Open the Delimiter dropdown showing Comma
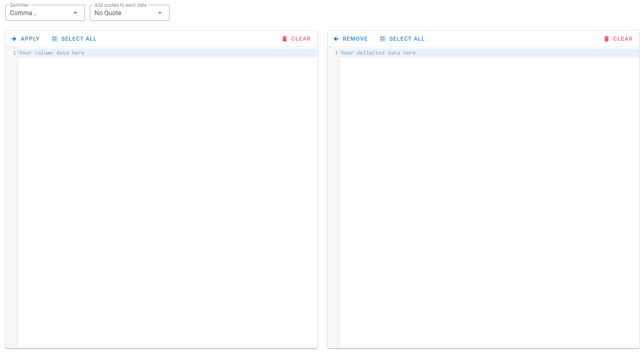 click(x=45, y=13)
